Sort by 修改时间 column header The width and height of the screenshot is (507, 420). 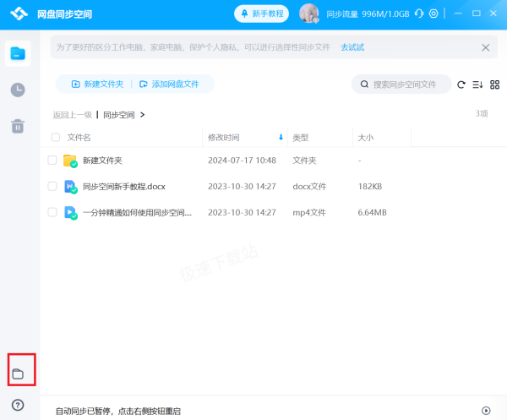click(224, 138)
